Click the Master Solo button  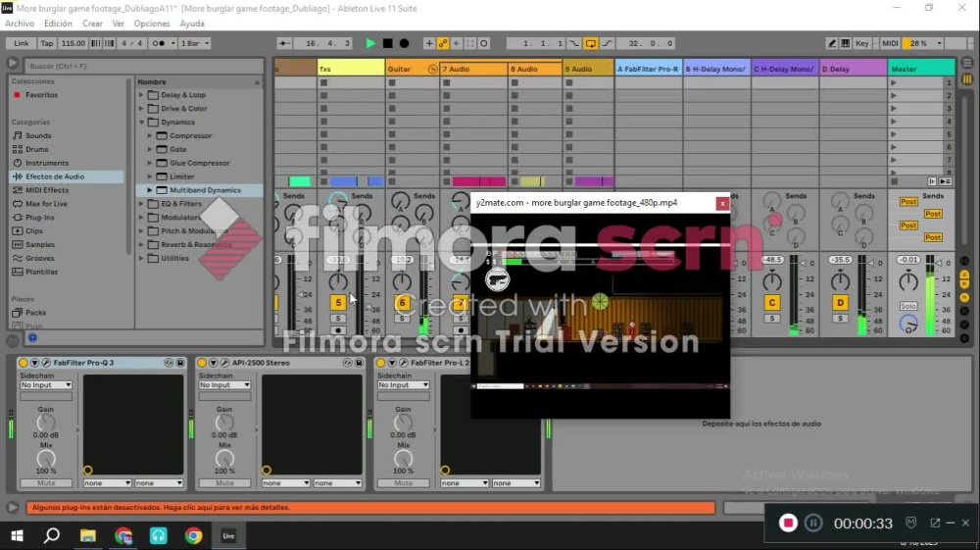point(908,306)
